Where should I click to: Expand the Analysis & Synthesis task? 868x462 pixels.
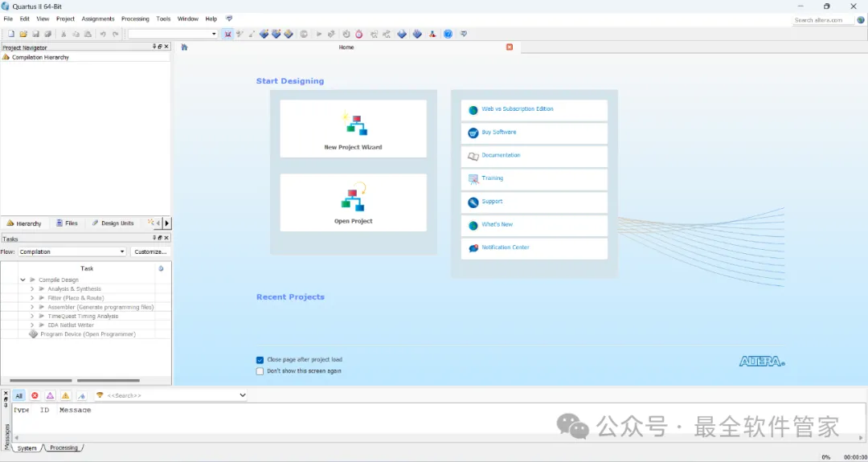pyautogui.click(x=33, y=288)
